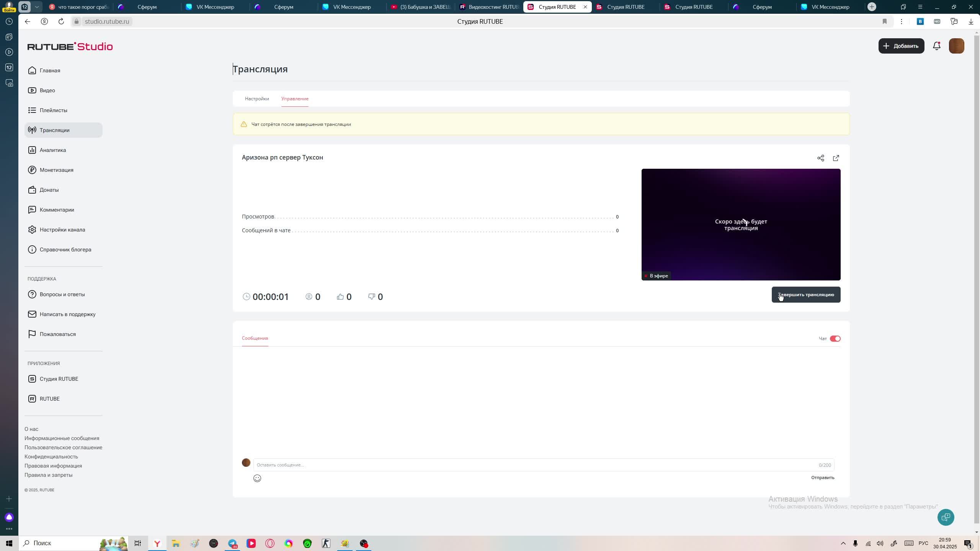Click the share icon next to the broadcast title

coord(820,158)
